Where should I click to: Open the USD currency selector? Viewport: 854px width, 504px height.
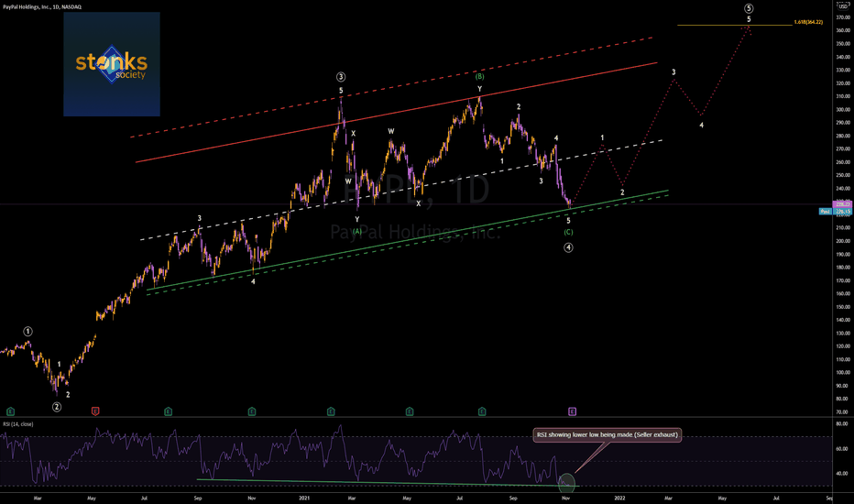(843, 6)
